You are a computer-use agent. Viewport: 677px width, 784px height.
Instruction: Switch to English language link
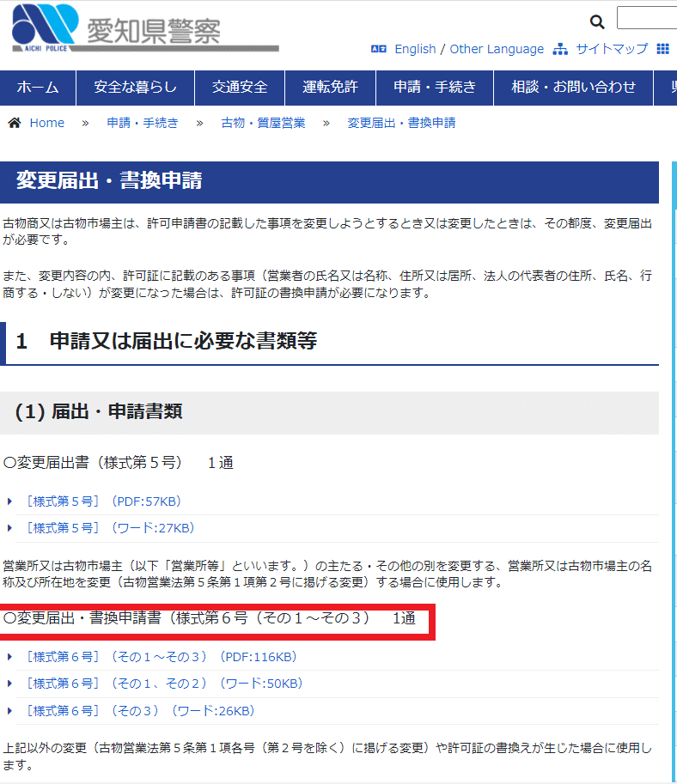(415, 49)
